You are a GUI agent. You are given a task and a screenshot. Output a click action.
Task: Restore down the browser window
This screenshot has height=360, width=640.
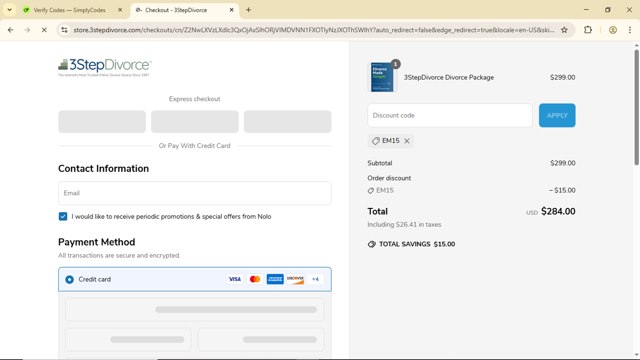[608, 10]
